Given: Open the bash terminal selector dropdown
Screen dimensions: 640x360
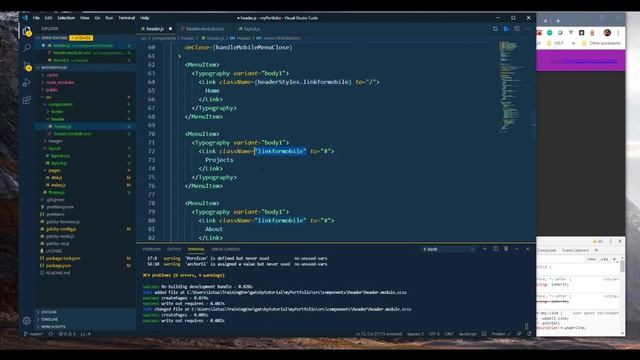Looking at the screenshot, I should (x=449, y=249).
